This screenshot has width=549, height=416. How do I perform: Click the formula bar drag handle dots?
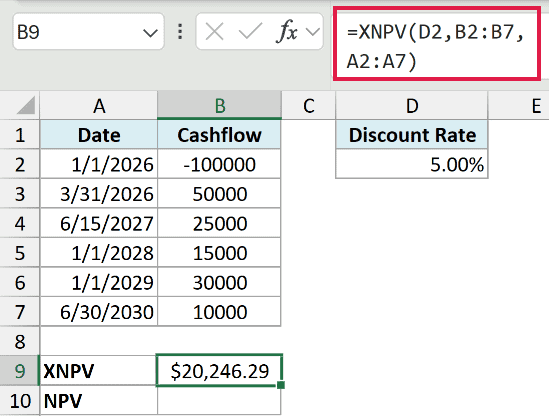click(x=180, y=32)
